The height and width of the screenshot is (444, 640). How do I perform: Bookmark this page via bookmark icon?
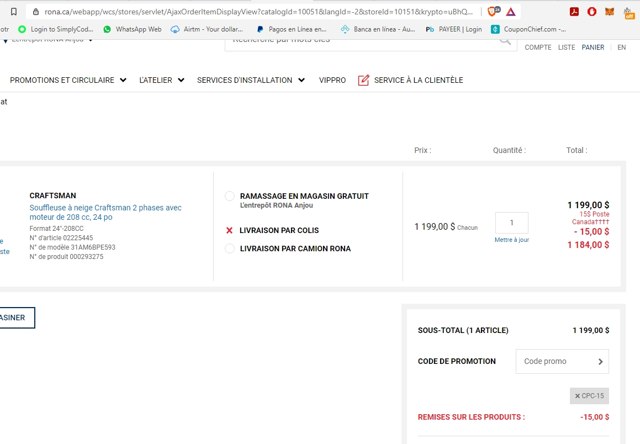tap(13, 12)
